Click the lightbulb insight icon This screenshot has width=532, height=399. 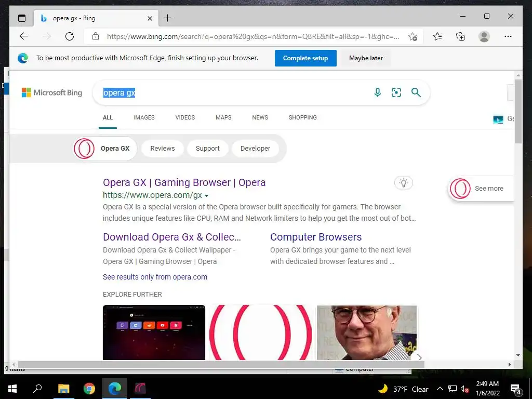click(x=403, y=183)
